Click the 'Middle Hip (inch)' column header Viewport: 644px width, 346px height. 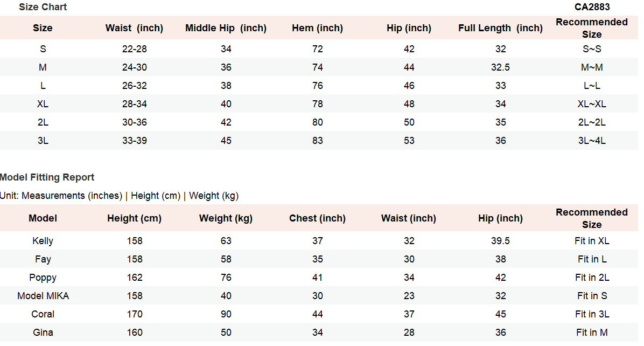(226, 28)
